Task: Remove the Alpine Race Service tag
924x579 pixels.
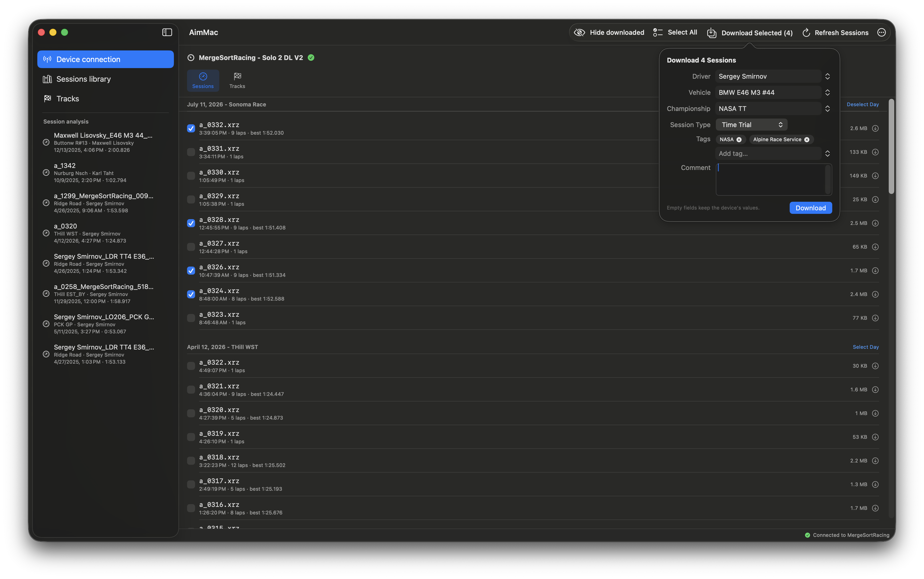Action: pyautogui.click(x=807, y=139)
